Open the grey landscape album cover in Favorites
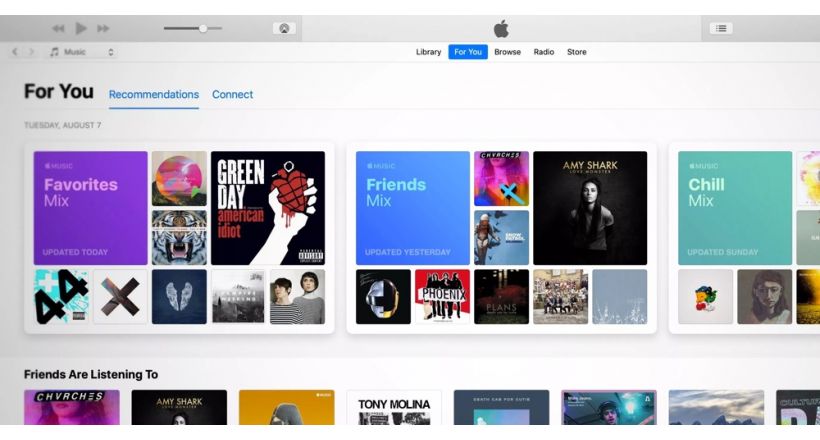Image resolution: width=820 pixels, height=440 pixels. point(238,297)
